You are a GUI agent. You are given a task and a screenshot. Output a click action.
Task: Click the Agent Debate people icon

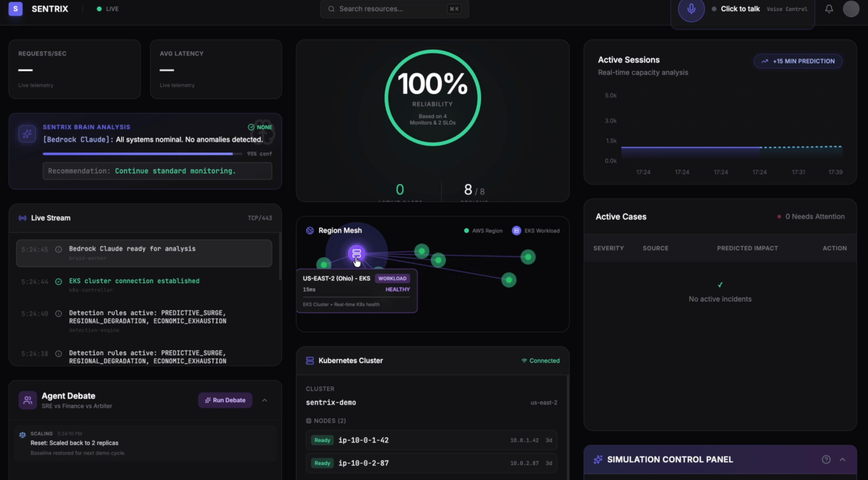pos(28,400)
